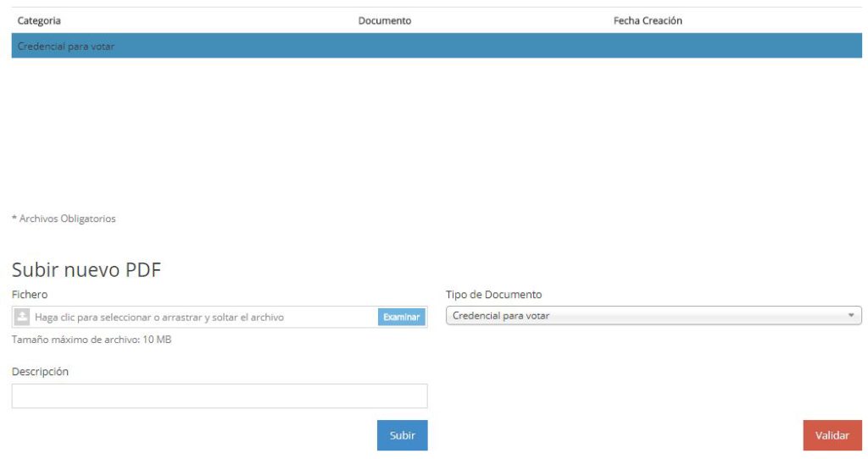The image size is (868, 459).
Task: Click the Tamaño máximo de archivo text
Action: pos(92,340)
